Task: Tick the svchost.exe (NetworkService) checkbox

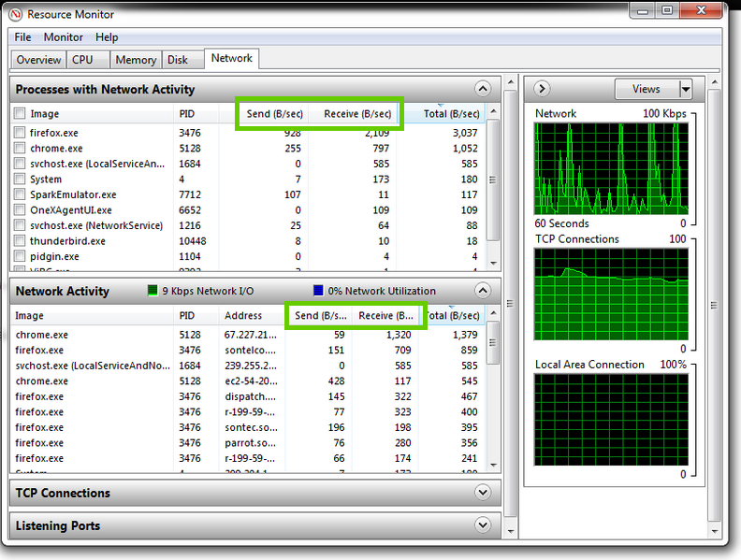Action: tap(20, 225)
